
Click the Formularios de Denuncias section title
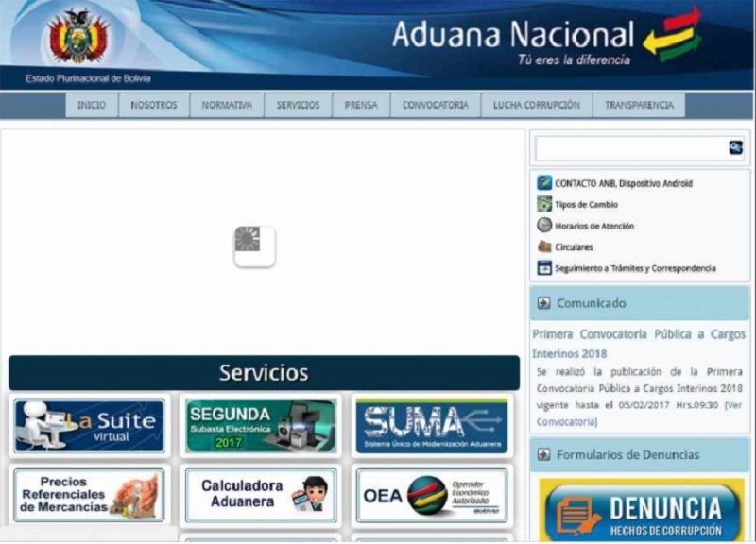(627, 454)
